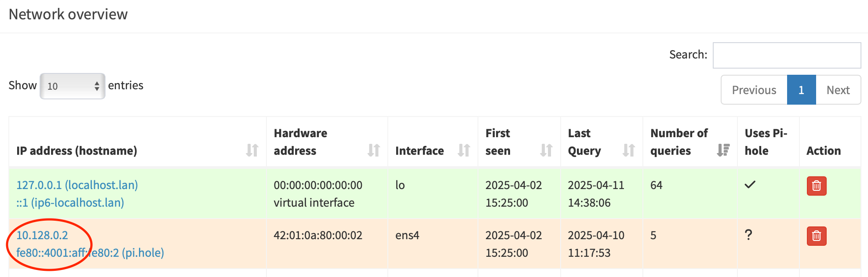Sort by Hardware address column icon
Screen dimensions: 868x277
pyautogui.click(x=373, y=150)
